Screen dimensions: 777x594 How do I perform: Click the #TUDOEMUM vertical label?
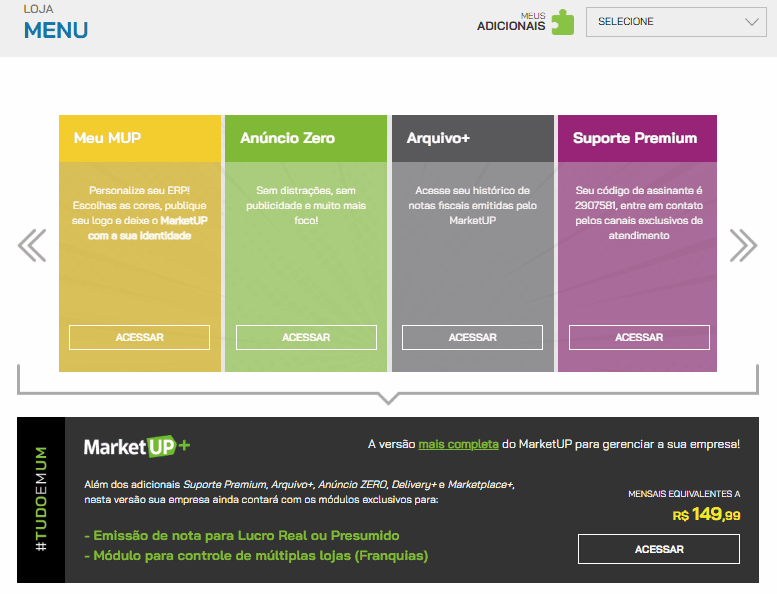41,499
